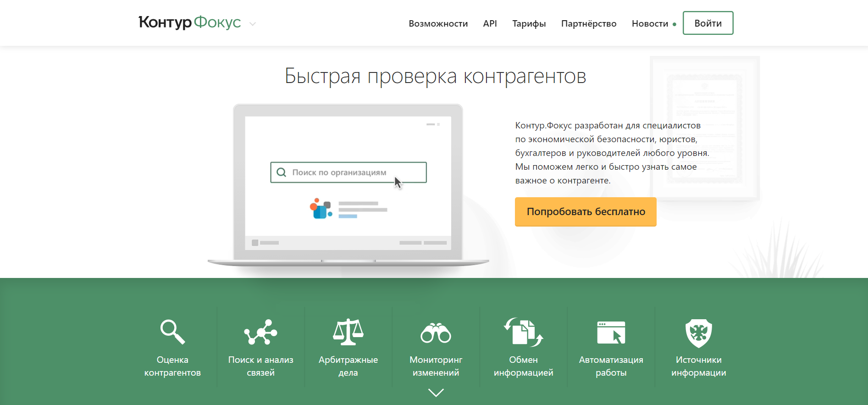The width and height of the screenshot is (868, 405).
Task: Open the Мониторинг изменений label
Action: [x=436, y=366]
